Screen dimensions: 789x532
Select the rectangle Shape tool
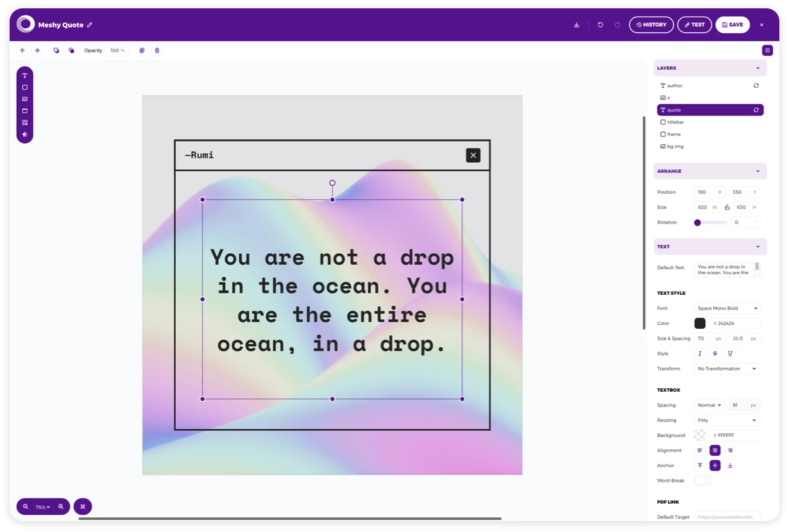25,87
